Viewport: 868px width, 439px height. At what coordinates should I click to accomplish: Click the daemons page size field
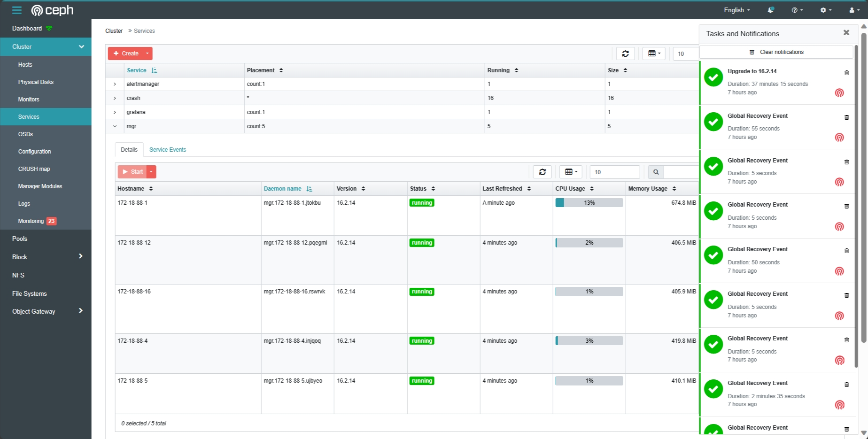[615, 172]
